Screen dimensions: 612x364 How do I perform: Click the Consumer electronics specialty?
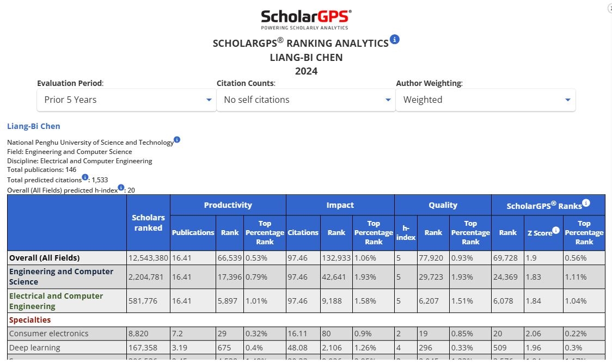click(x=48, y=334)
